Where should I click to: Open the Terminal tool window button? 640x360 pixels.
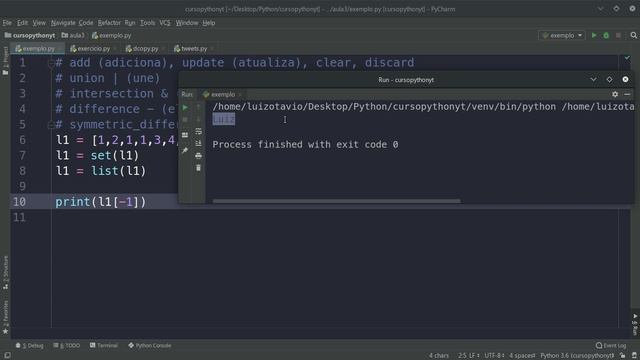104,345
